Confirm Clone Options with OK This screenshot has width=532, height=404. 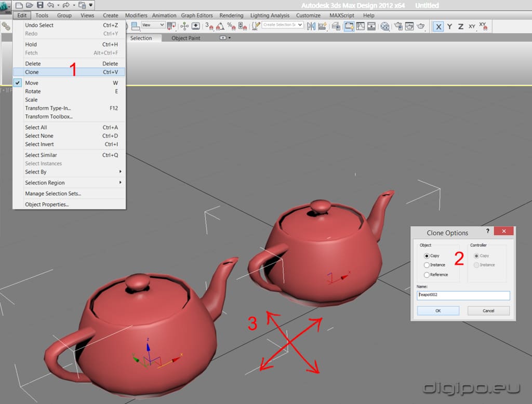point(438,311)
